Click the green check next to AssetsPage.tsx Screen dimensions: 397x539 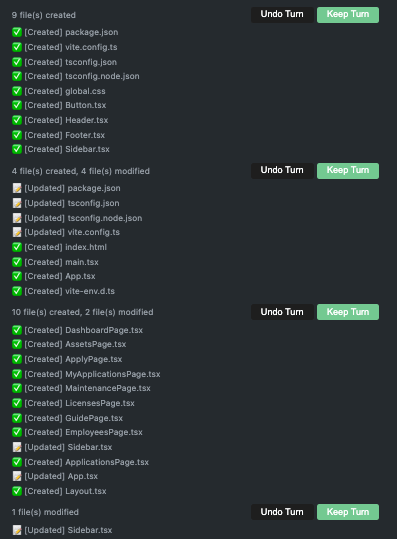coord(17,344)
